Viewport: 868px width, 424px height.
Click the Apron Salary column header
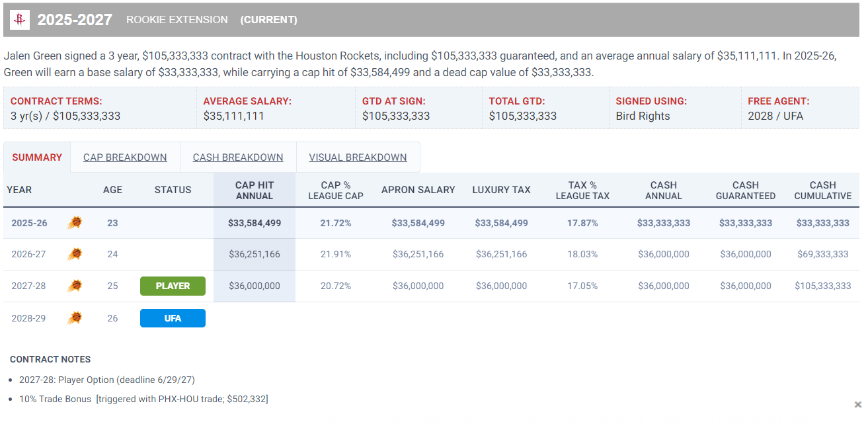[418, 190]
